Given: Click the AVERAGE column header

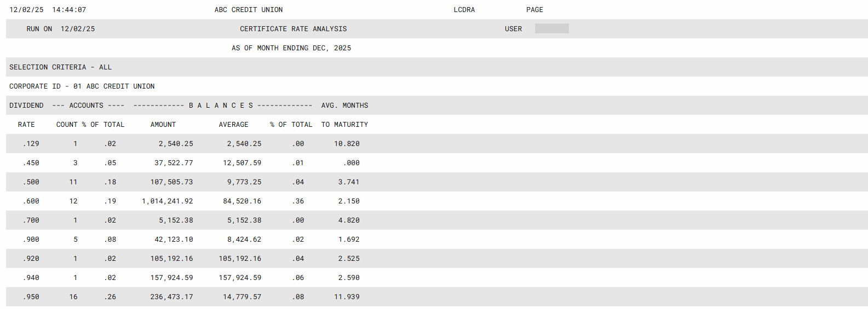Looking at the screenshot, I should coord(233,125).
